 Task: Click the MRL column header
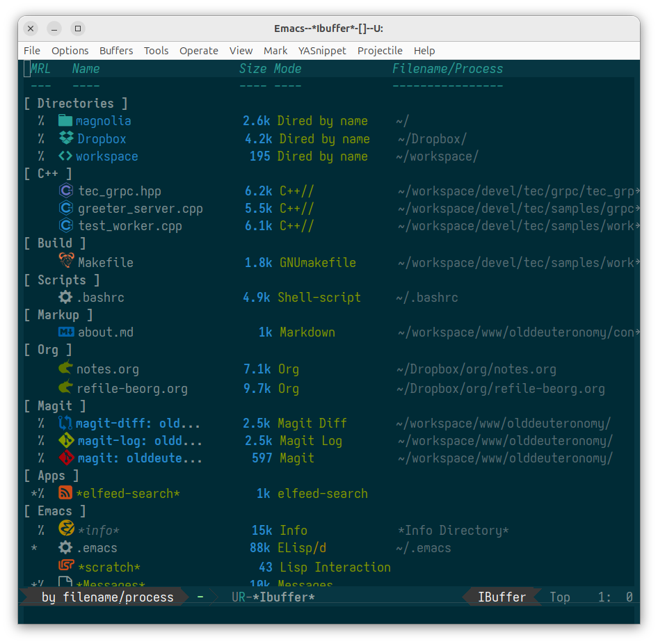coord(41,68)
